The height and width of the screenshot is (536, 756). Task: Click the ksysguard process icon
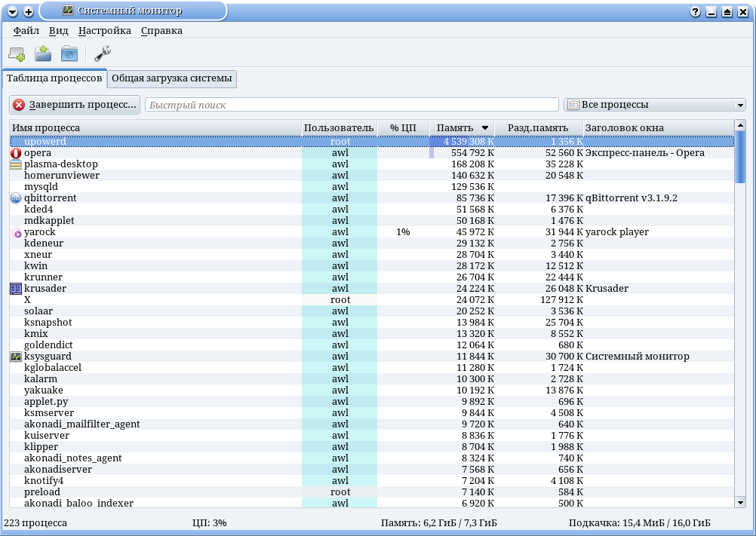pyautogui.click(x=16, y=357)
